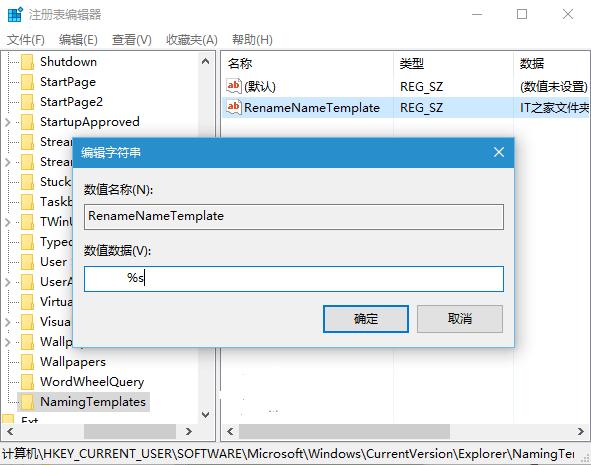
Task: Expand the TWinU key node
Action: click(x=8, y=222)
